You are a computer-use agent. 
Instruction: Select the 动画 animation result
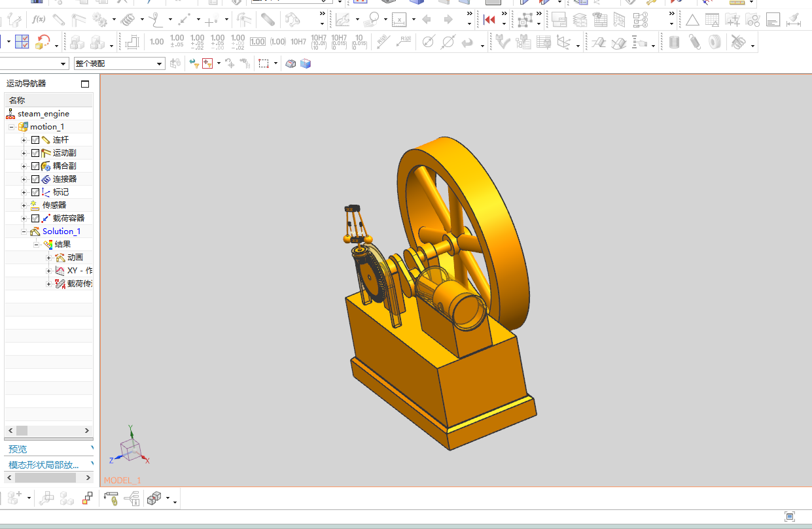[75, 258]
